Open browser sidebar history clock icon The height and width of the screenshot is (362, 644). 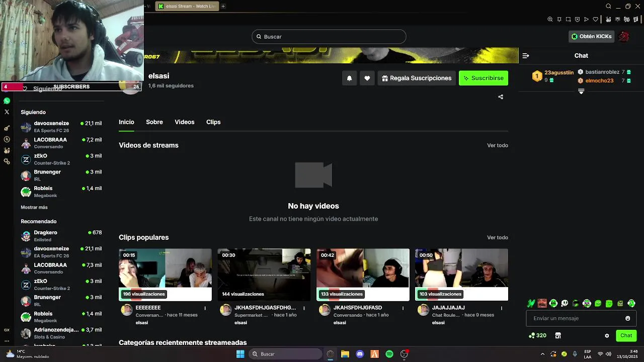pyautogui.click(x=7, y=139)
